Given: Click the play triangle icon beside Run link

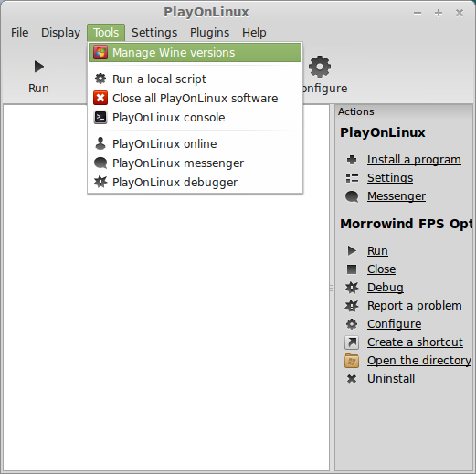Looking at the screenshot, I should [x=352, y=250].
